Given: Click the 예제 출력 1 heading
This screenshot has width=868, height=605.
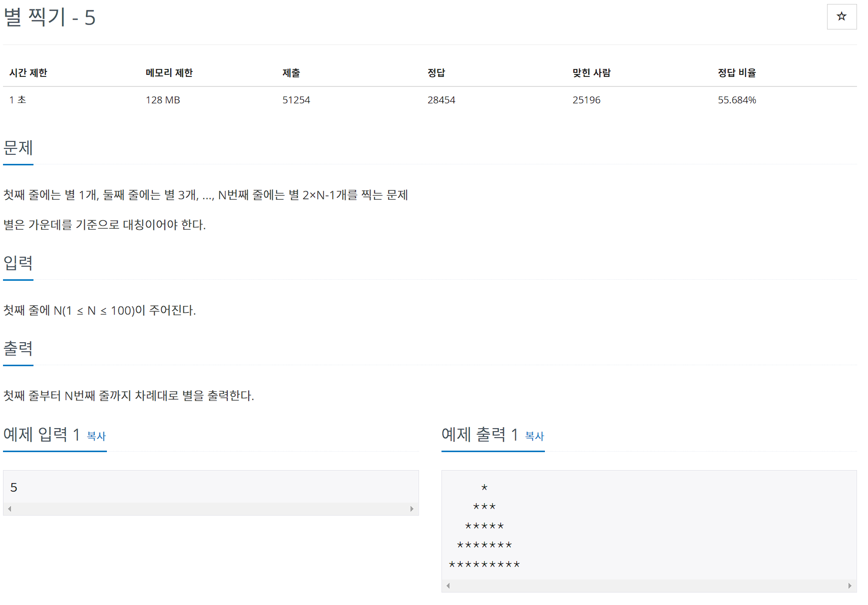Looking at the screenshot, I should pos(480,435).
